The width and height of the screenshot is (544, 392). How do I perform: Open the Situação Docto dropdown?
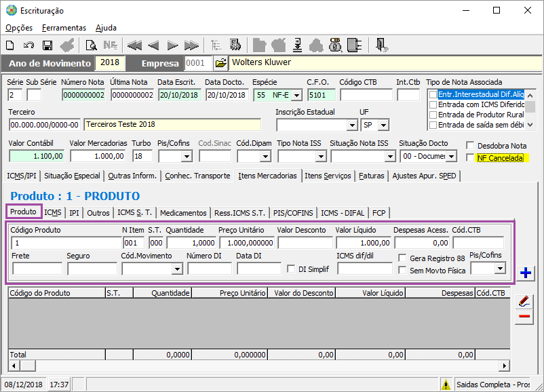[x=451, y=157]
